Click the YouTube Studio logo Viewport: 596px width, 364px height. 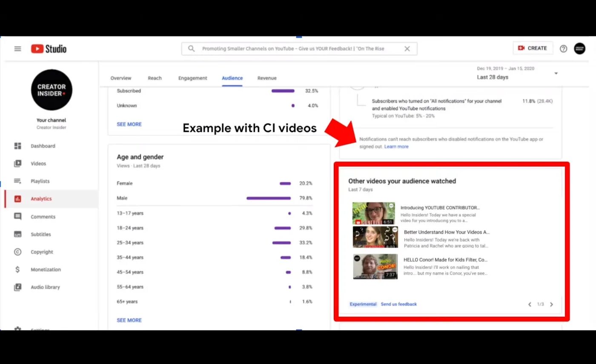[49, 48]
